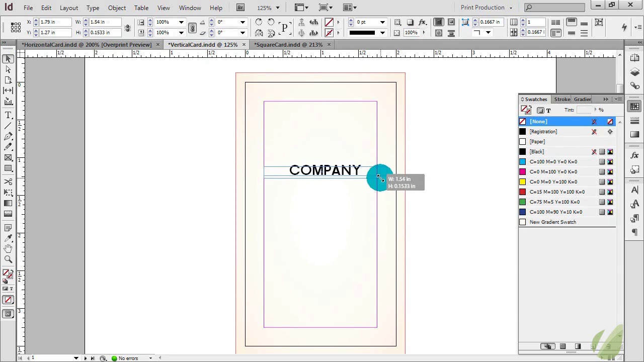This screenshot has height=362, width=644.
Task: Open the shear angle dropdown
Action: point(243,33)
